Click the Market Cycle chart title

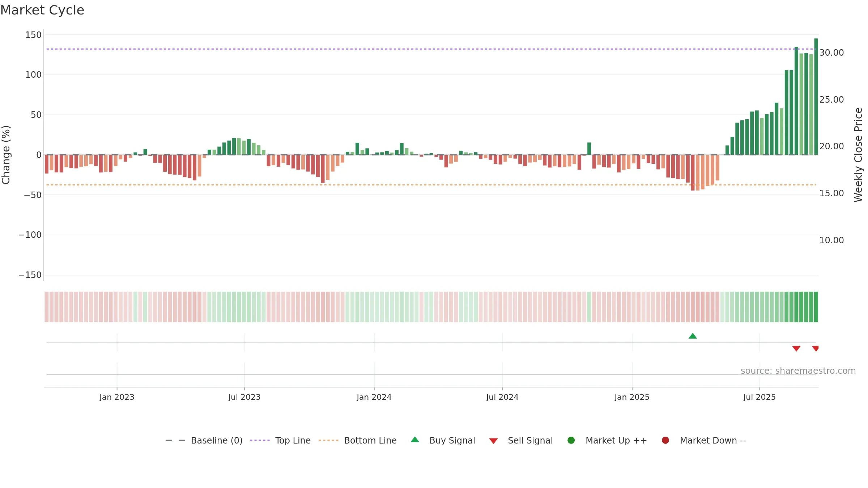42,10
